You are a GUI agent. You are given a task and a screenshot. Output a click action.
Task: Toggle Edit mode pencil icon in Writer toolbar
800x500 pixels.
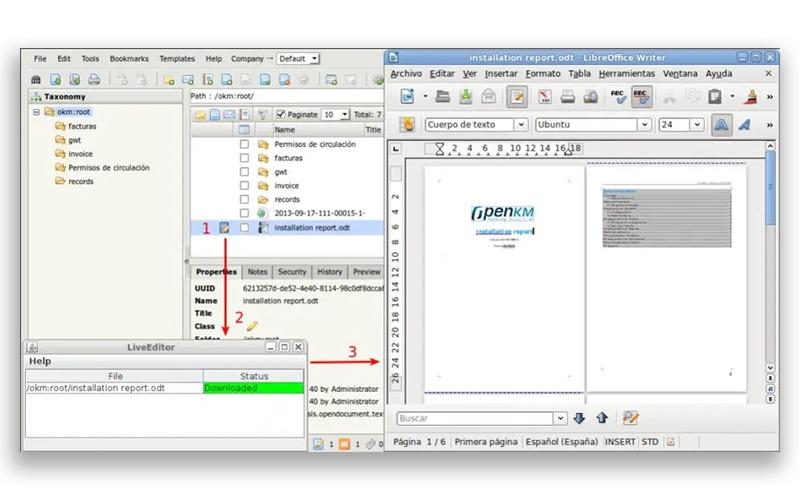pyautogui.click(x=517, y=96)
